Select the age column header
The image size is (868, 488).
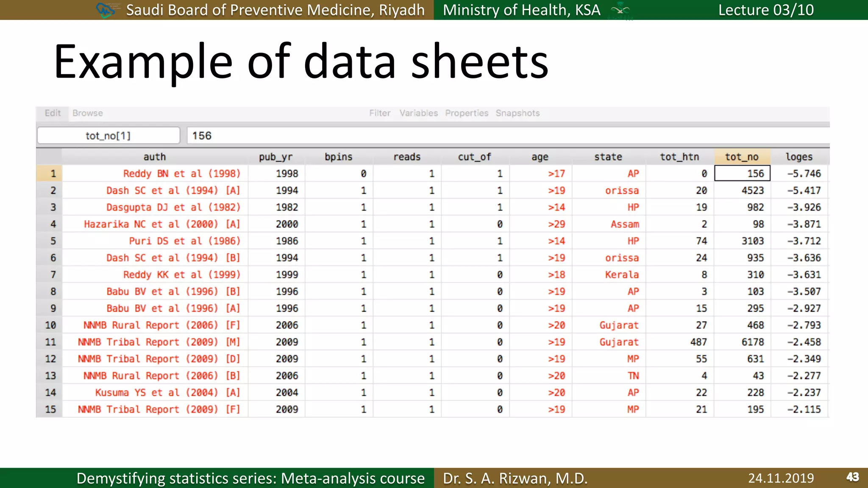click(540, 157)
